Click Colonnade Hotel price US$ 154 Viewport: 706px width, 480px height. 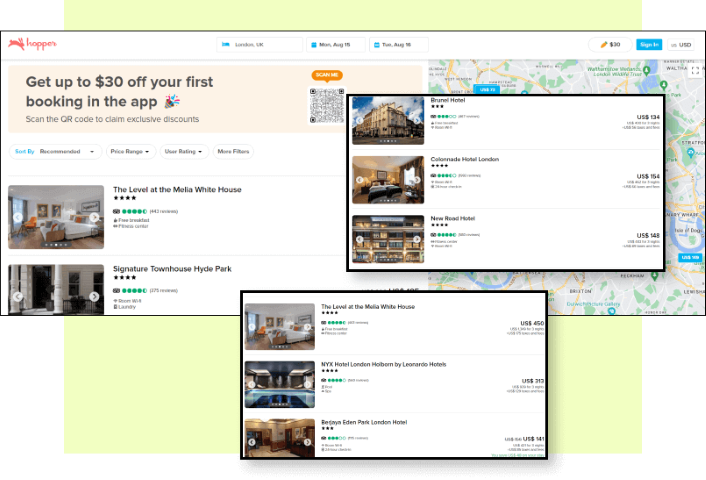[x=648, y=176]
